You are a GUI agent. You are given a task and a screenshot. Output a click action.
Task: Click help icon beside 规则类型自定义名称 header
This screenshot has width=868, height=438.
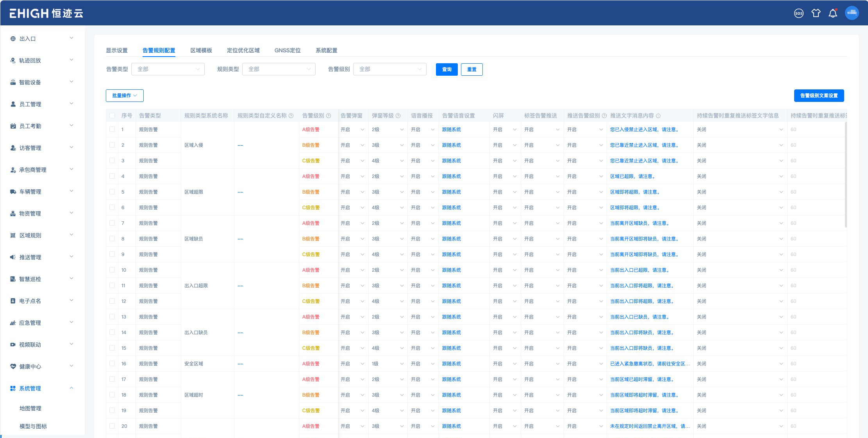pos(291,116)
